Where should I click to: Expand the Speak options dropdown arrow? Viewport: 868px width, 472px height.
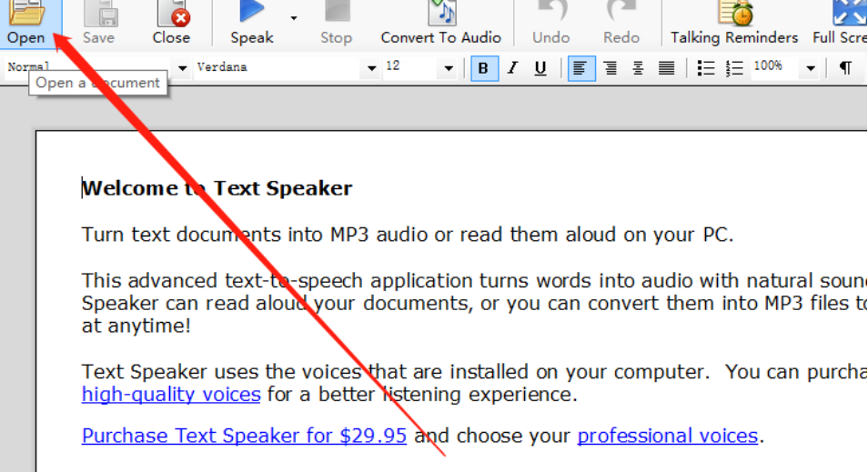pos(293,18)
